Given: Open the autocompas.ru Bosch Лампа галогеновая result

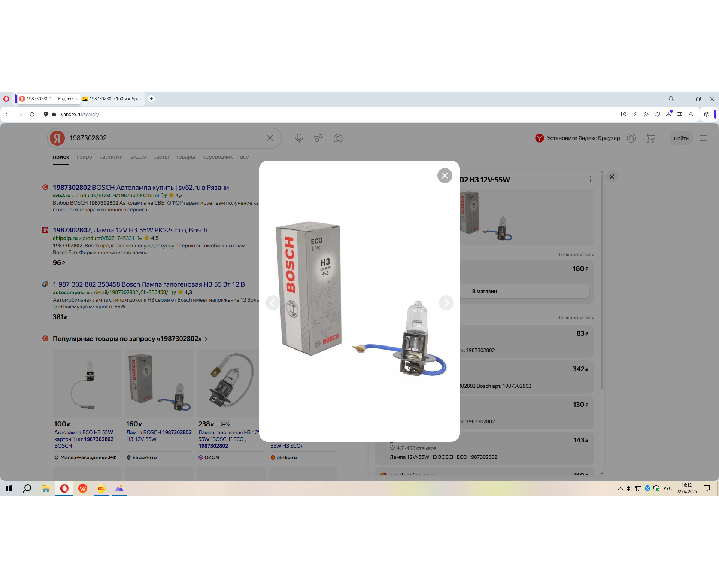Looking at the screenshot, I should [x=149, y=284].
